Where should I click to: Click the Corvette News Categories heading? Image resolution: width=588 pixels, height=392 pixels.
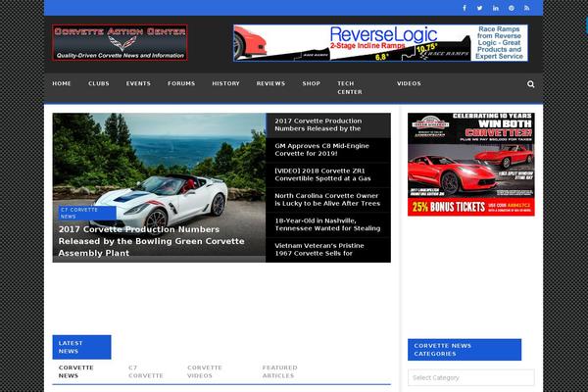[465, 350]
